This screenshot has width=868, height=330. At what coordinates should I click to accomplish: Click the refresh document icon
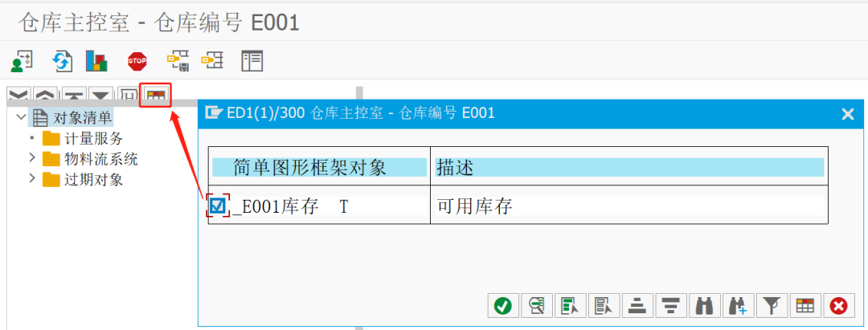click(61, 61)
